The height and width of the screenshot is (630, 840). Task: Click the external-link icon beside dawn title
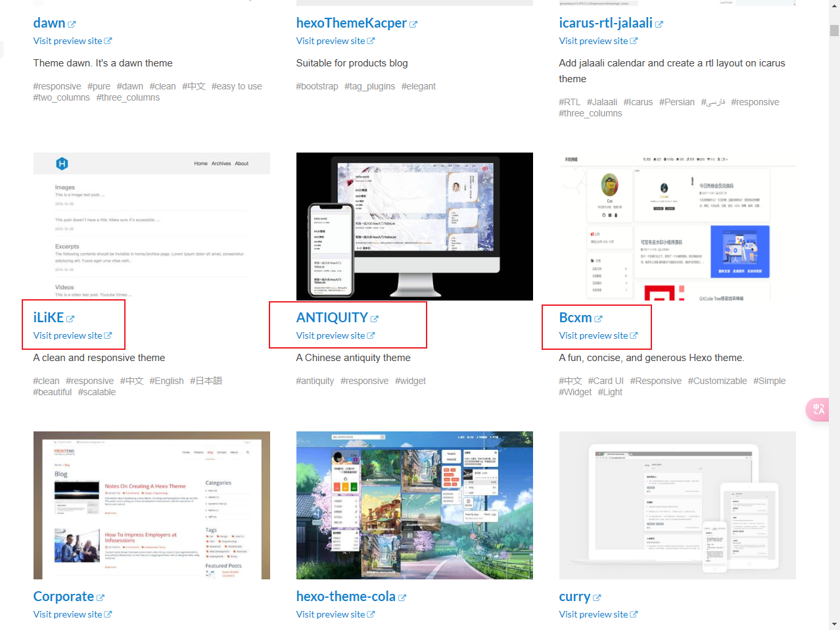[72, 24]
